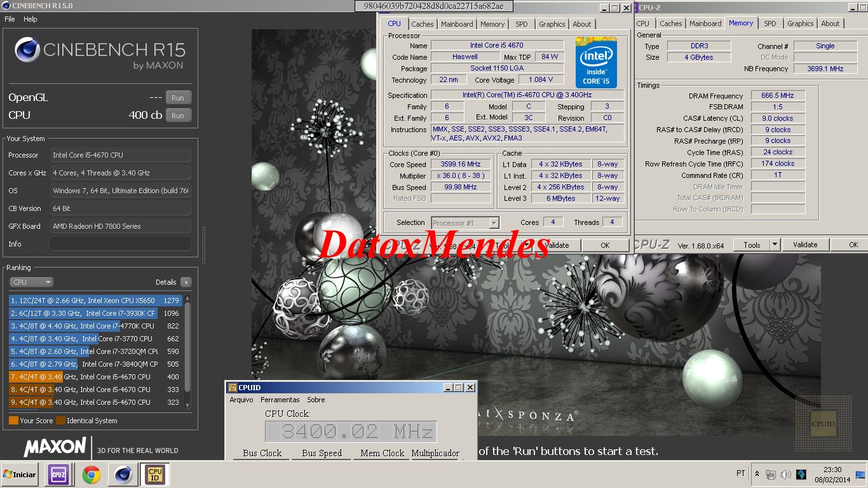Image resolution: width=868 pixels, height=488 pixels.
Task: Switch to About tab in left CPU-Z window
Action: [x=582, y=24]
